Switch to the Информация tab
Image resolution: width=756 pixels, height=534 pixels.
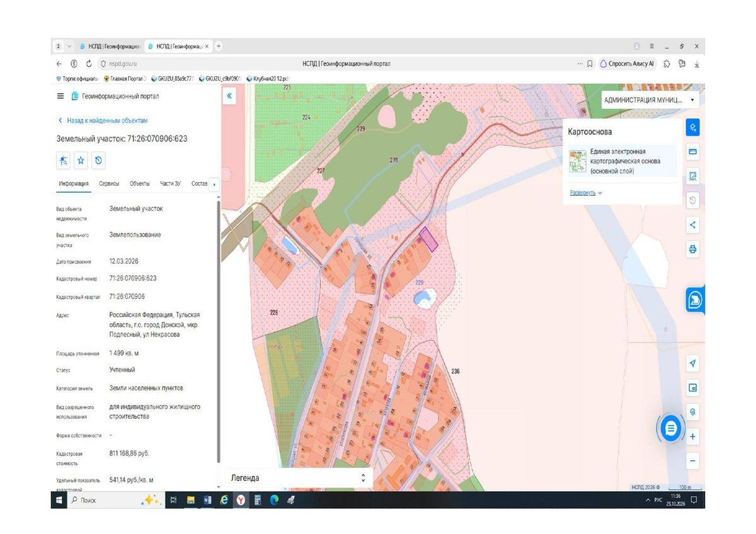pos(74,184)
